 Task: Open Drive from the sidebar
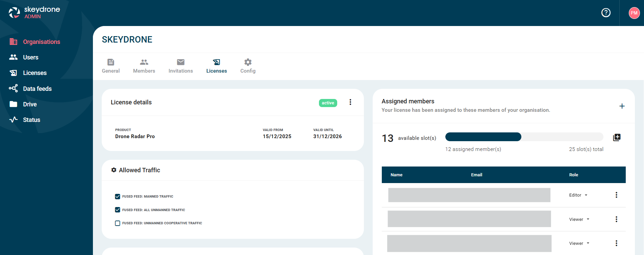[30, 104]
